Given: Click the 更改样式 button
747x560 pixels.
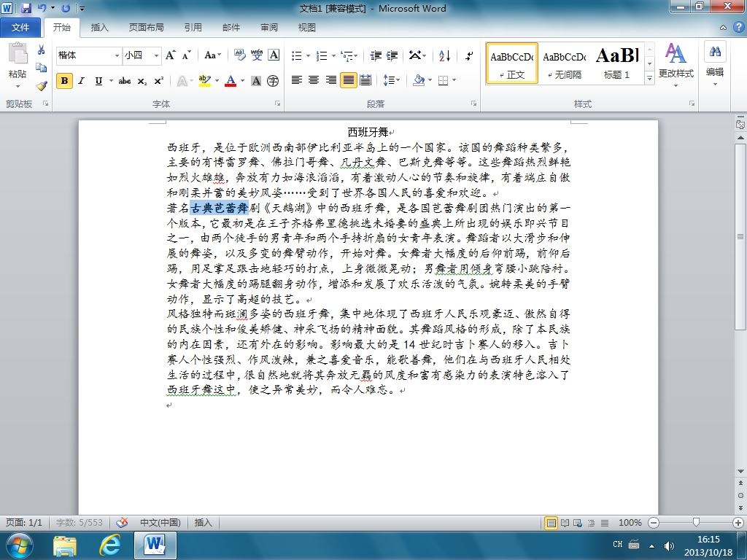Looking at the screenshot, I should click(676, 64).
